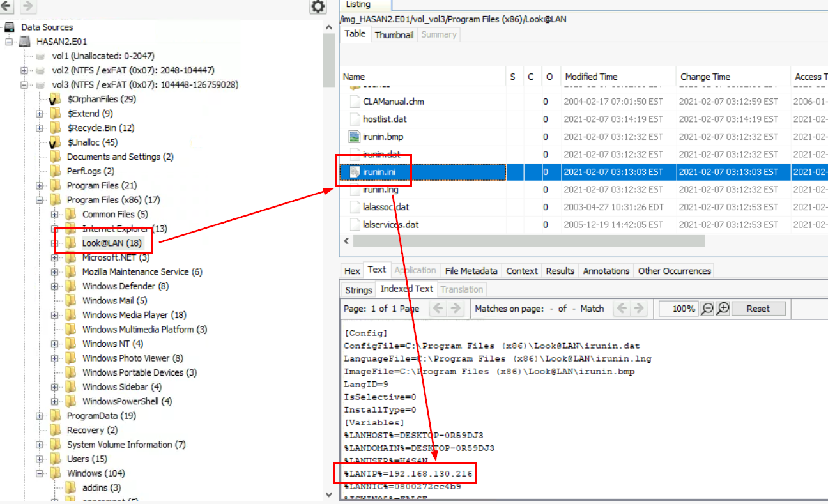Go to next page arrow in text viewer
Image resolution: width=828 pixels, height=504 pixels.
click(x=456, y=309)
